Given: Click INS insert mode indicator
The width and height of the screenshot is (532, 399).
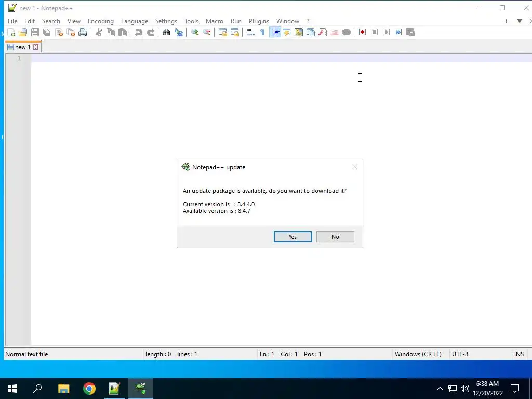Looking at the screenshot, I should tap(519, 354).
